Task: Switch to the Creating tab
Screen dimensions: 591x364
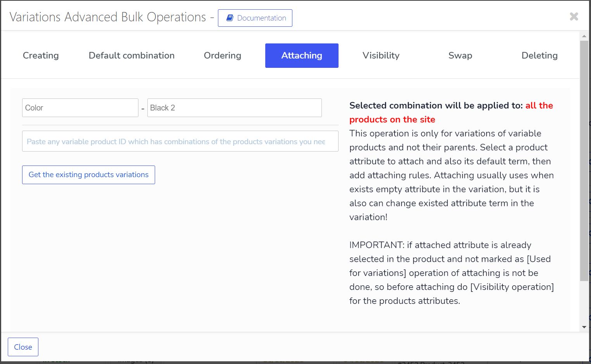Action: [x=41, y=55]
